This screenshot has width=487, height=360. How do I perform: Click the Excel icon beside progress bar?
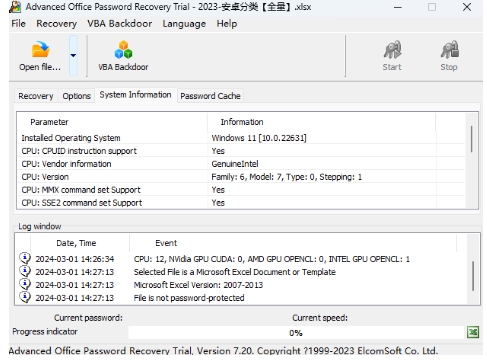(473, 332)
